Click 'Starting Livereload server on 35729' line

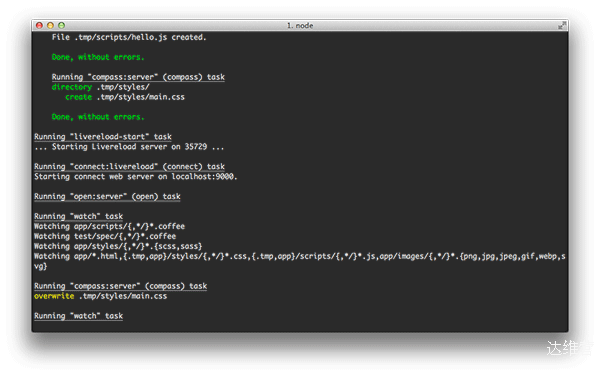[x=129, y=146]
